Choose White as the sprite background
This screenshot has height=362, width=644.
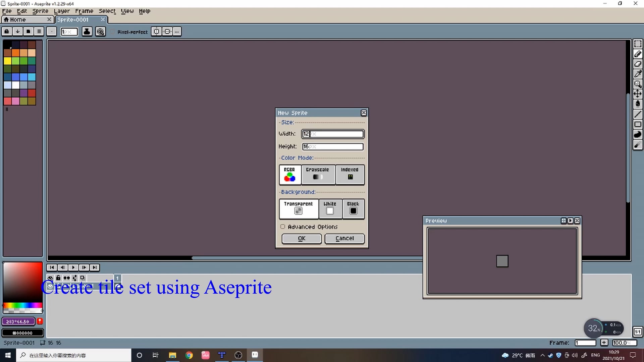330,209
